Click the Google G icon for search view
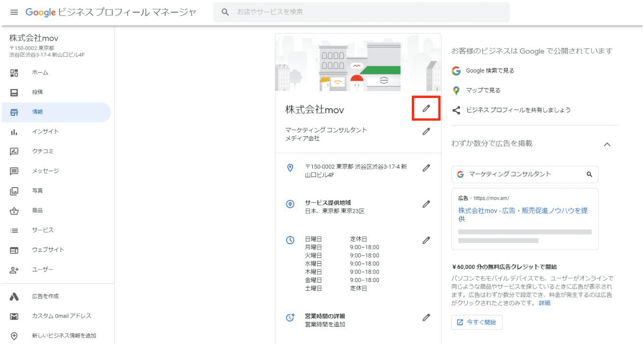The image size is (644, 347). 456,71
